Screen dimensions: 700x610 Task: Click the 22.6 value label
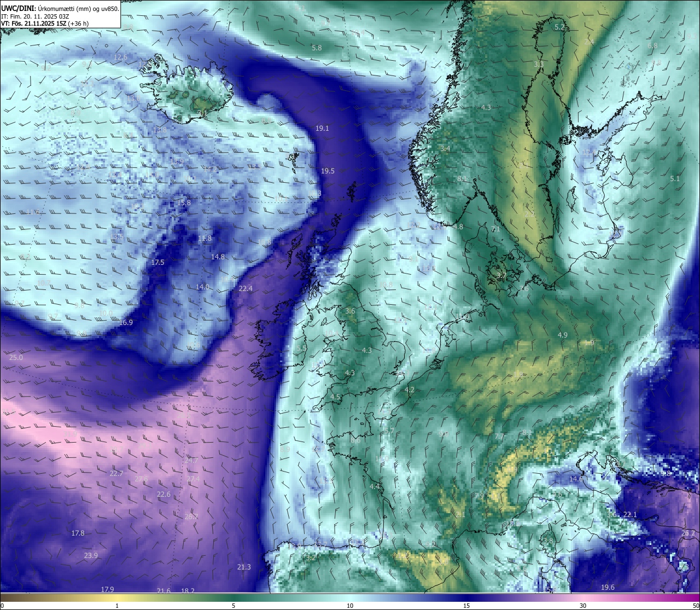pyautogui.click(x=164, y=495)
